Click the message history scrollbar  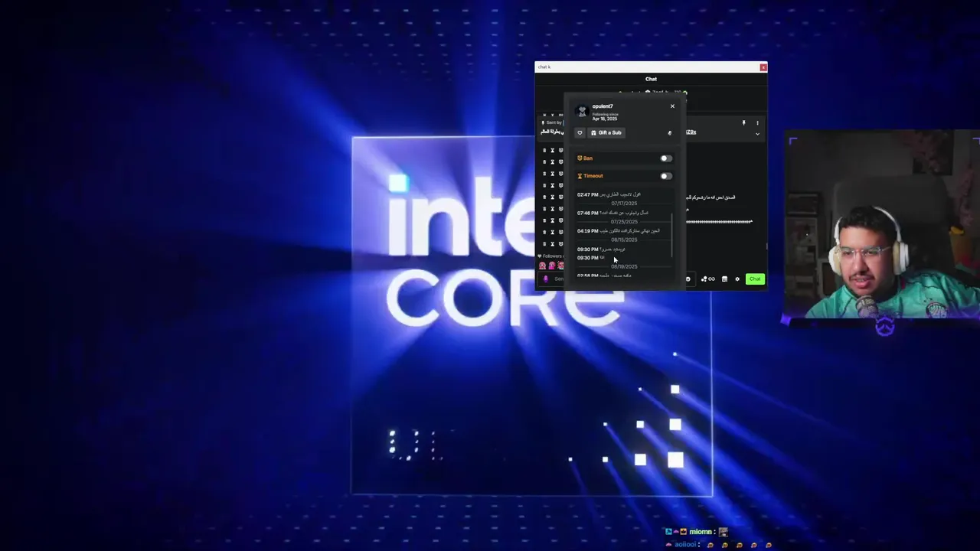pyautogui.click(x=672, y=236)
